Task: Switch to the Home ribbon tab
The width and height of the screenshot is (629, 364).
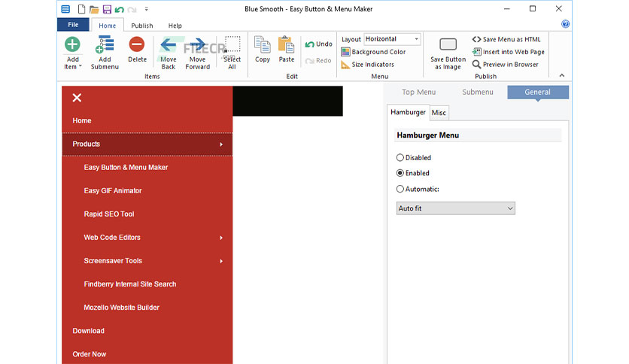Action: click(x=107, y=26)
